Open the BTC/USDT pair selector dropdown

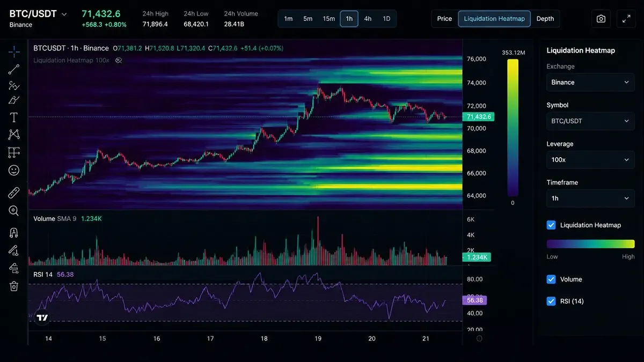39,14
